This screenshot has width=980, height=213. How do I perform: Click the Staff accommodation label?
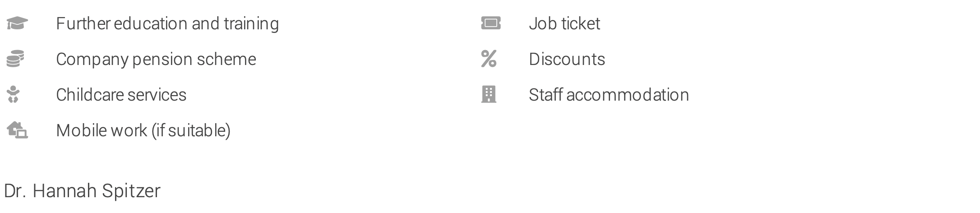(609, 95)
